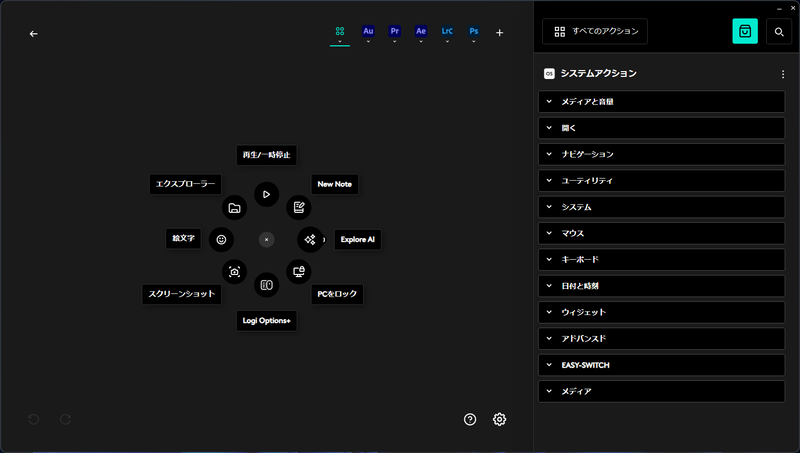Click the Logi Options+ ring icon
The height and width of the screenshot is (453, 800).
266,285
